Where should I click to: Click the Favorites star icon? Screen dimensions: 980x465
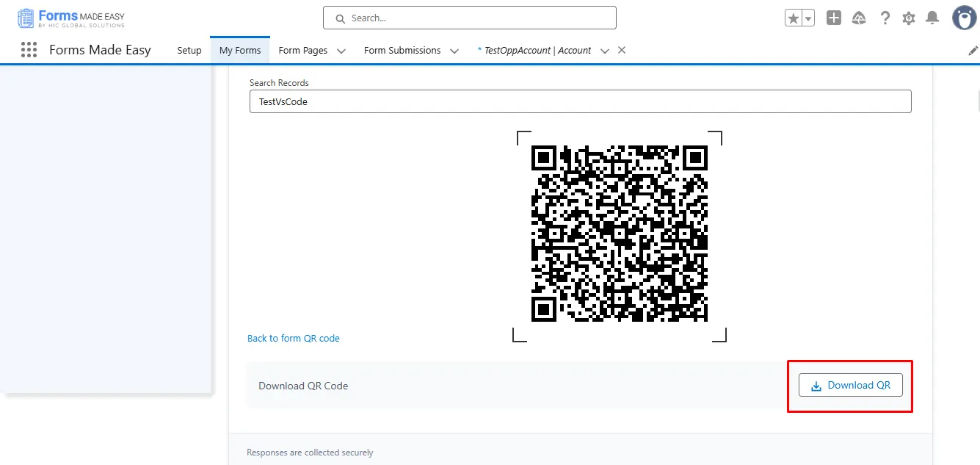tap(794, 18)
